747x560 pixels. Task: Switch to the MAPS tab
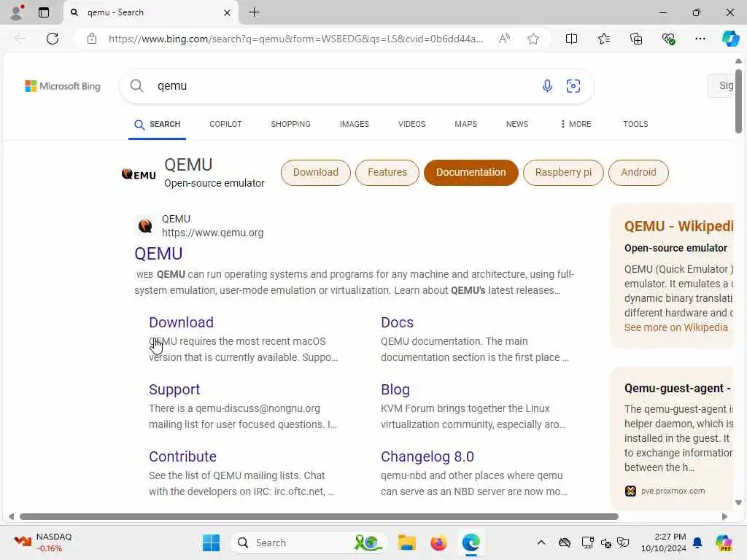465,124
